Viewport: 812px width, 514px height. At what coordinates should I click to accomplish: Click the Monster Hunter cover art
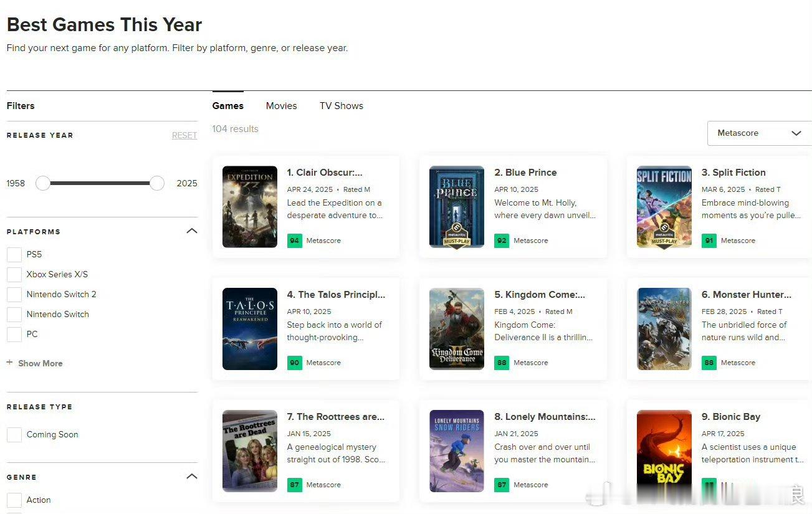[x=664, y=329]
